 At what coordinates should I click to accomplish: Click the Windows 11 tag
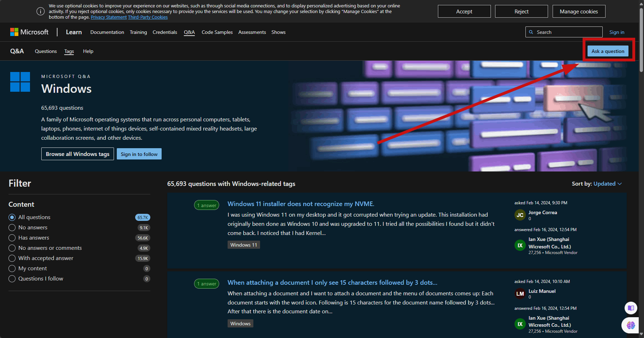click(x=243, y=245)
